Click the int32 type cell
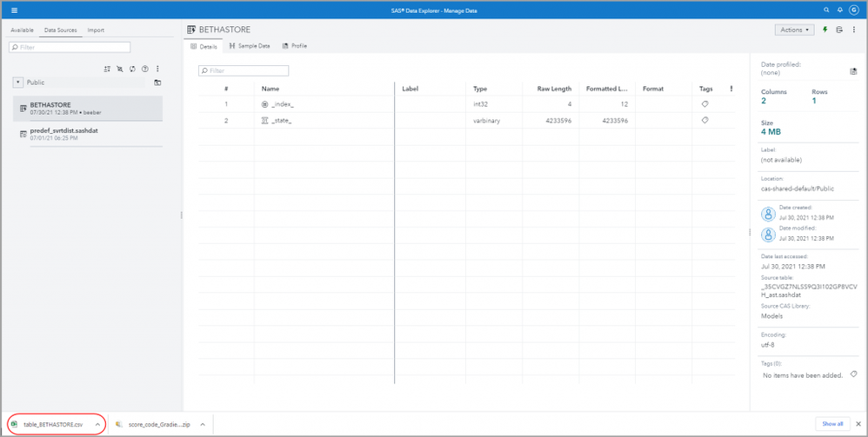 tap(481, 104)
